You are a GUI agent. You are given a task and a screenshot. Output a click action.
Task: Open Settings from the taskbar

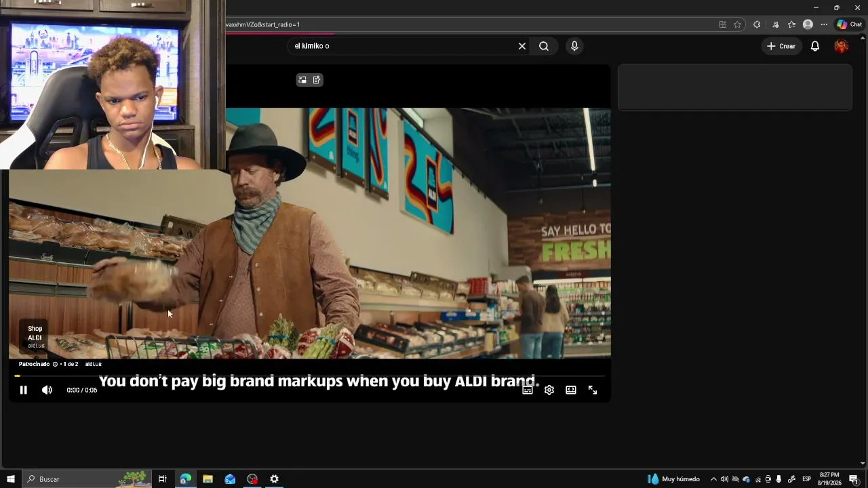coord(275,479)
